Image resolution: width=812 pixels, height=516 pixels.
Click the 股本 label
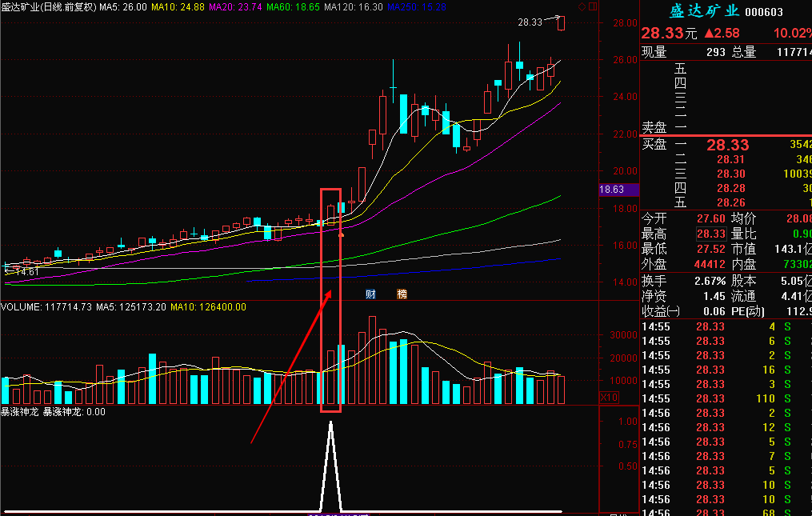pyautogui.click(x=744, y=282)
